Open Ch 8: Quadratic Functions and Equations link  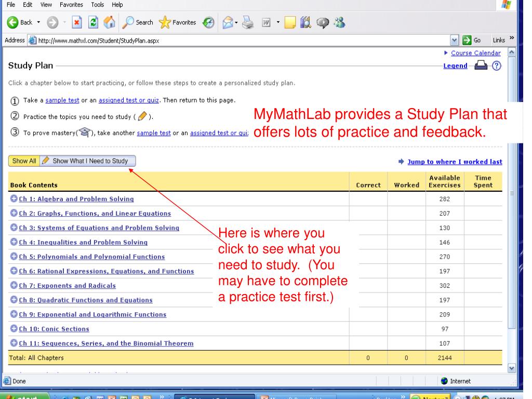86,300
